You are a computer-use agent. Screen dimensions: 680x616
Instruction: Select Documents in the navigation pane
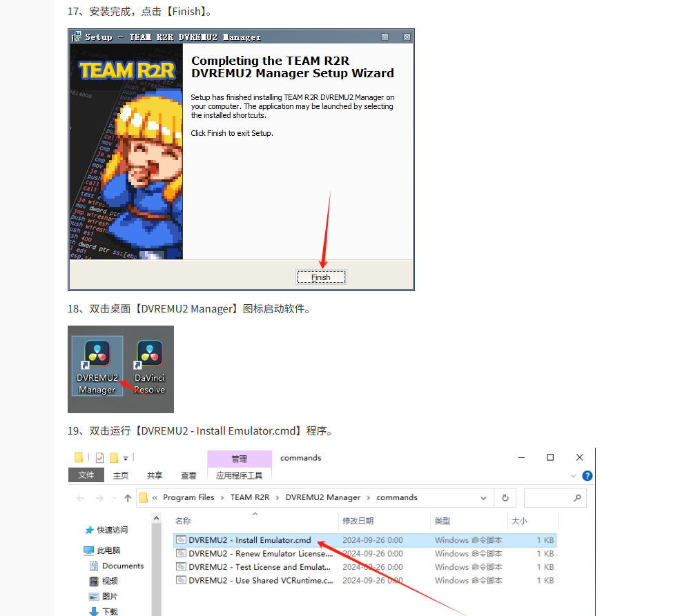pyautogui.click(x=123, y=566)
